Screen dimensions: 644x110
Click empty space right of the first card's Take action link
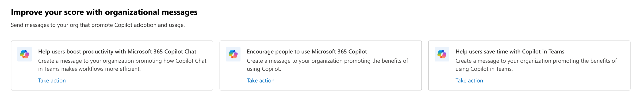pyautogui.click(x=138, y=81)
